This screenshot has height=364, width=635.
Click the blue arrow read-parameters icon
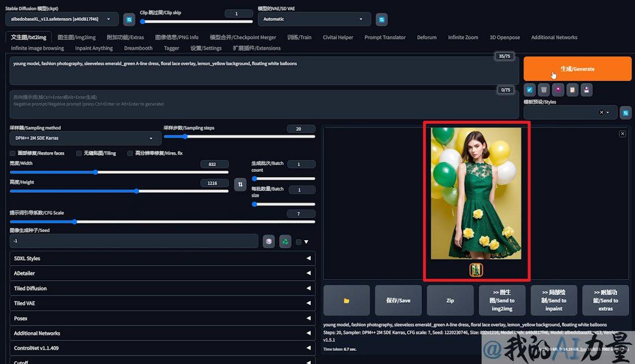[x=530, y=90]
